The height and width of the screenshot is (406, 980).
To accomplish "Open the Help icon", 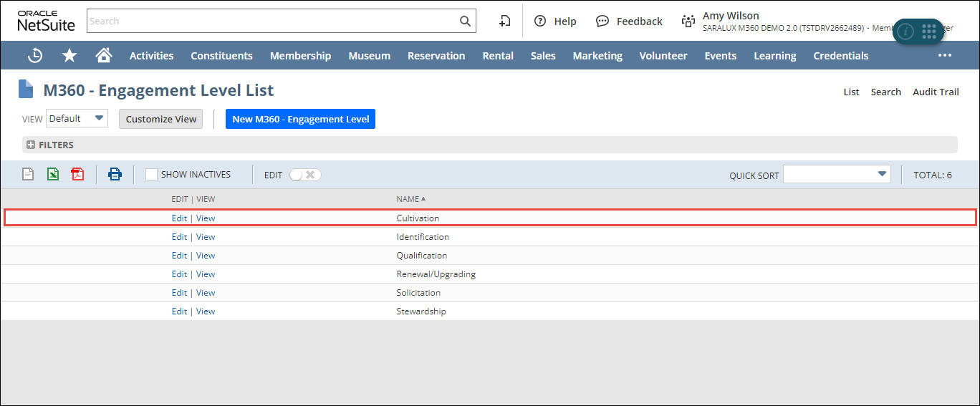I will tap(541, 21).
